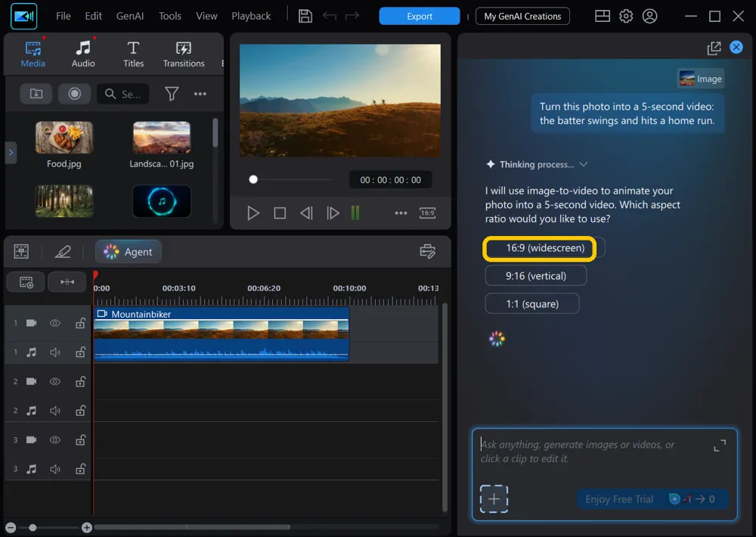Mute audio track 3 speaker icon

coord(55,469)
